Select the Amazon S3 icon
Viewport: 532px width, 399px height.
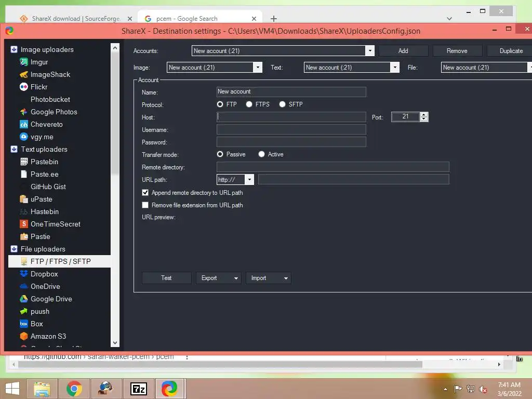tap(23, 336)
